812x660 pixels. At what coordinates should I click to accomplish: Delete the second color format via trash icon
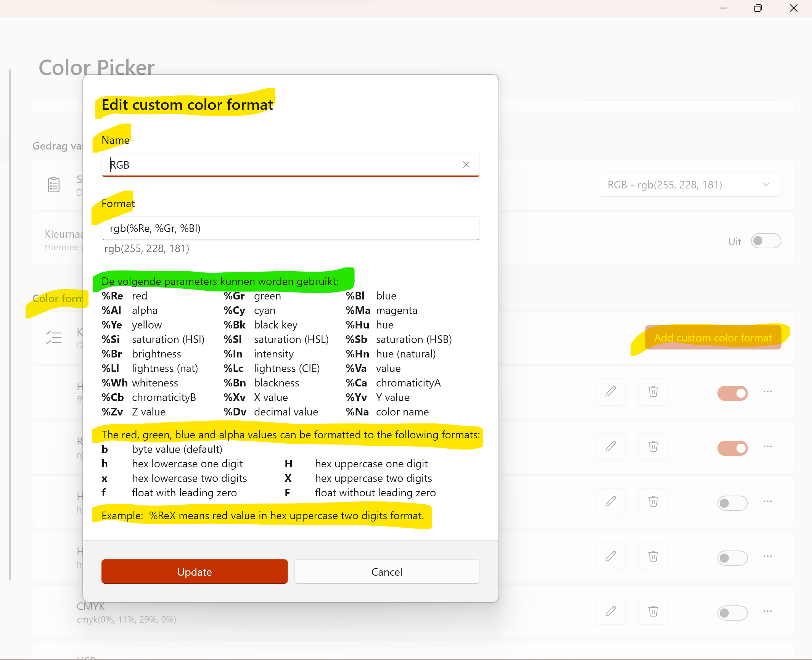[x=653, y=447]
